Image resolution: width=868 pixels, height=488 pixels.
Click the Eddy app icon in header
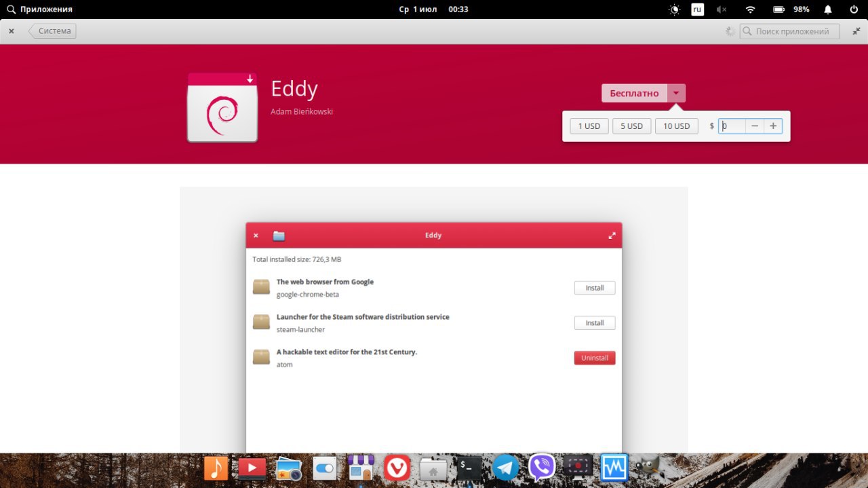point(222,107)
